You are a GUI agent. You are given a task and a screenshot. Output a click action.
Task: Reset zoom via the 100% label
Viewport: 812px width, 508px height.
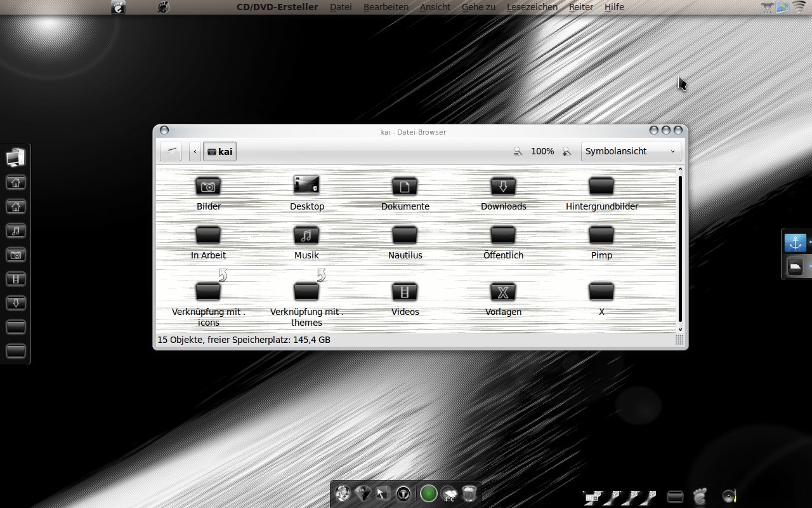tap(542, 151)
